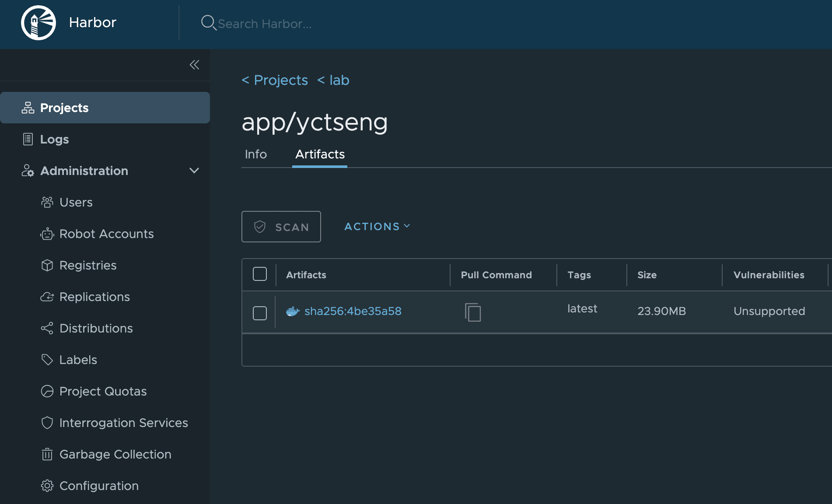This screenshot has width=832, height=504.
Task: Click the Artifacts column header
Action: coord(306,275)
